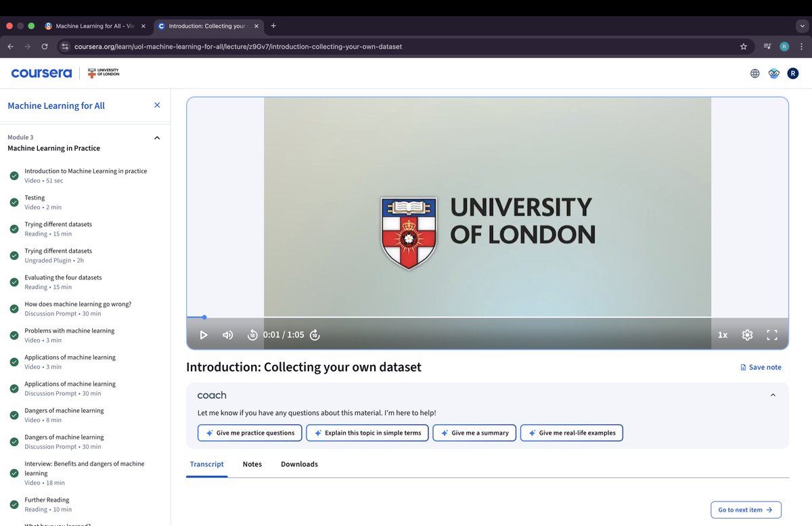Change the 1x playback speed
The height and width of the screenshot is (526, 812).
[x=723, y=335]
